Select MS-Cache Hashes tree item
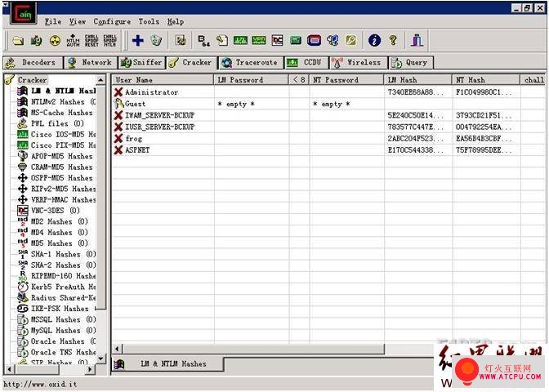549x392 pixels. (x=56, y=113)
